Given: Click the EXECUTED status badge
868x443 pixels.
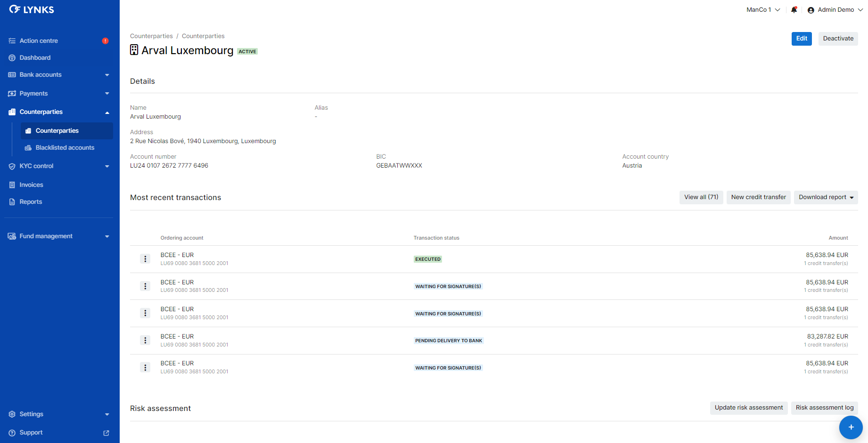Looking at the screenshot, I should pyautogui.click(x=428, y=259).
